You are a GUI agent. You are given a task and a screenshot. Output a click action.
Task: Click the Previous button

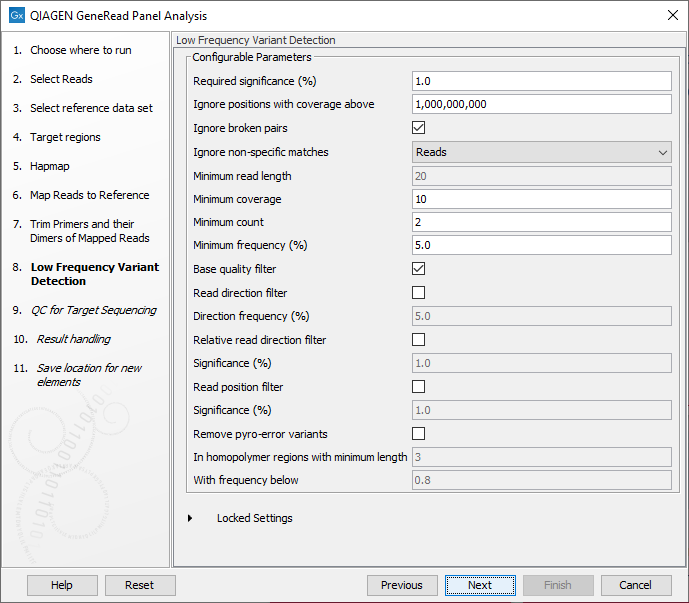click(x=402, y=585)
